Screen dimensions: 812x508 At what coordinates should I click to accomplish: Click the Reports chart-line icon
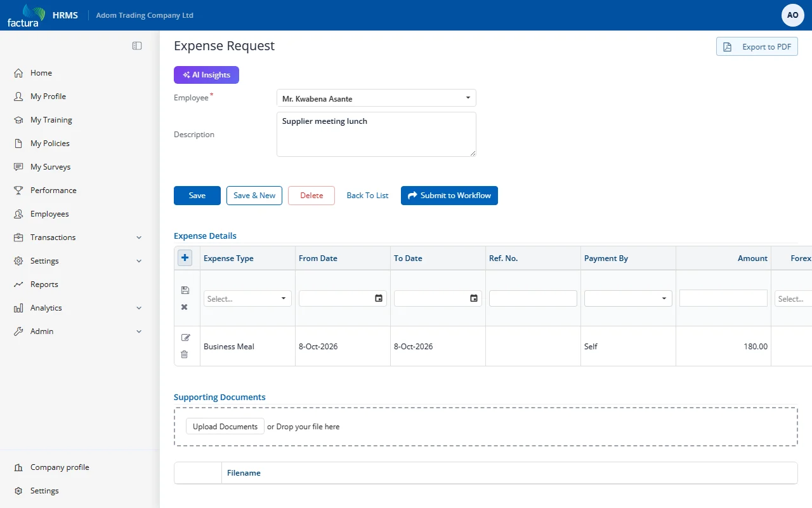18,284
